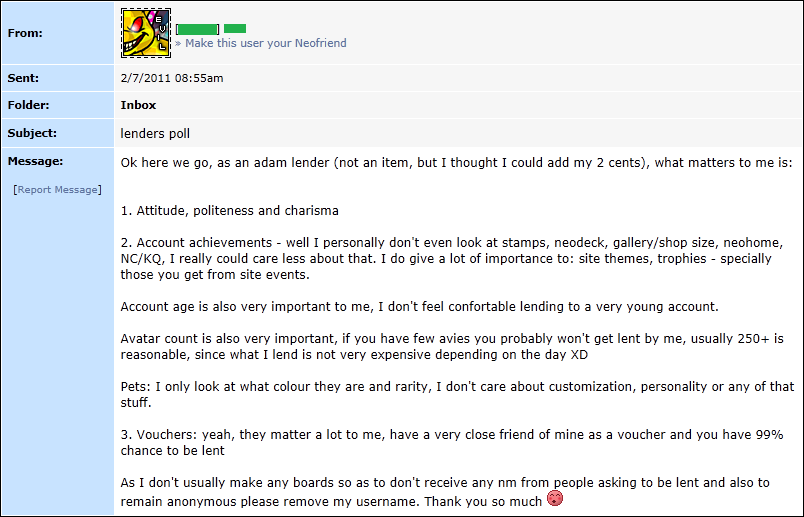The image size is (804, 517).
Task: Click the From field label
Action: click(25, 33)
